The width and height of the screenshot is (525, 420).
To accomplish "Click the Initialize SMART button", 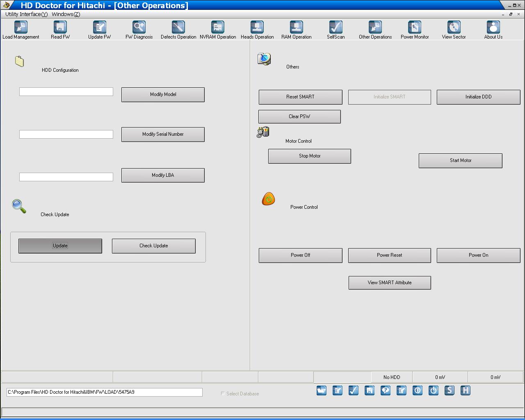I will 390,97.
